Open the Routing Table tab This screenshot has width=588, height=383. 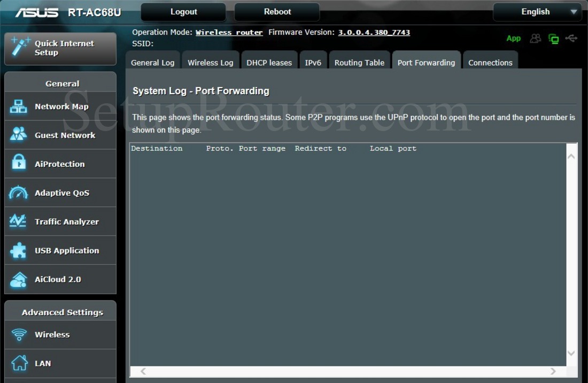(x=359, y=63)
